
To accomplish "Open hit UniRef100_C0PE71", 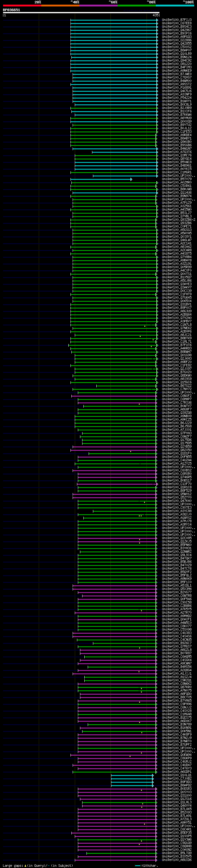I will point(176,226).
